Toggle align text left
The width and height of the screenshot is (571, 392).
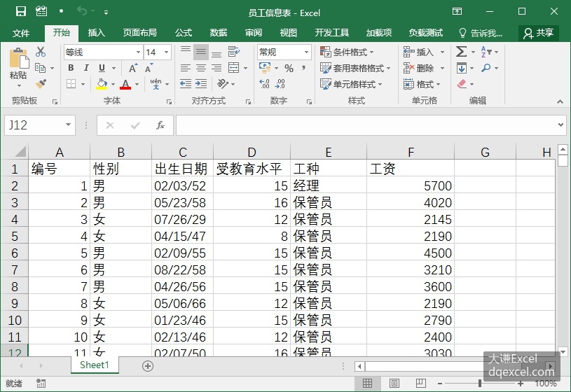(x=186, y=68)
